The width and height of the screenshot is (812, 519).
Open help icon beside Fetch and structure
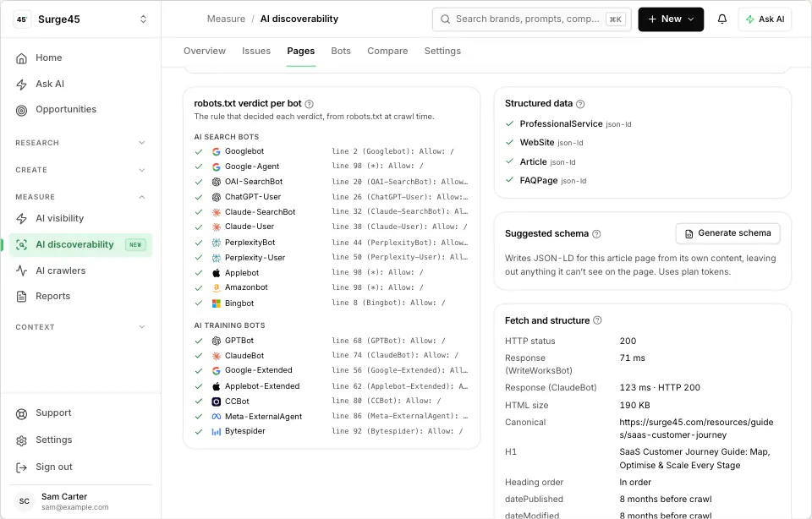(x=597, y=320)
